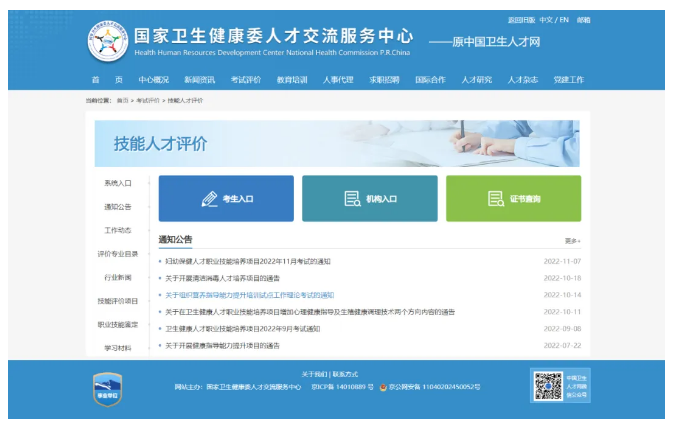Open the teal 机构入口 button

370,198
